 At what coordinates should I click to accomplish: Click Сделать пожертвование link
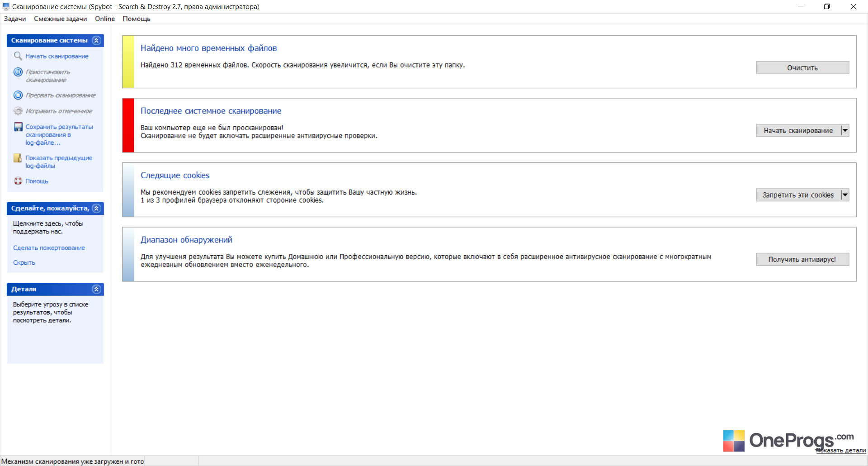pos(49,248)
